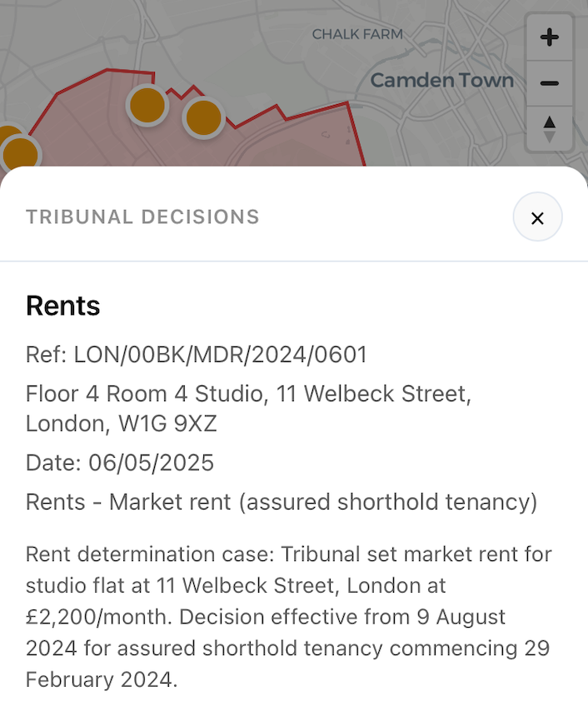Zoom out on the map

[549, 83]
